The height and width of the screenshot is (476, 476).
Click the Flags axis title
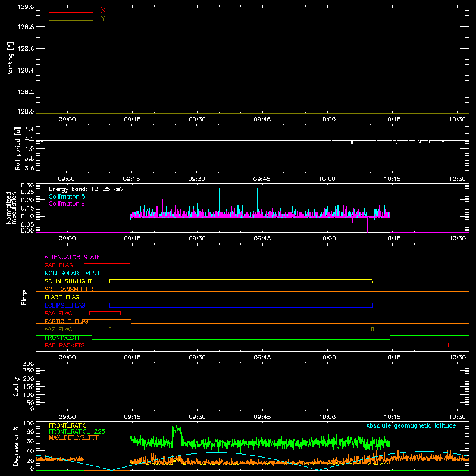pos(24,297)
